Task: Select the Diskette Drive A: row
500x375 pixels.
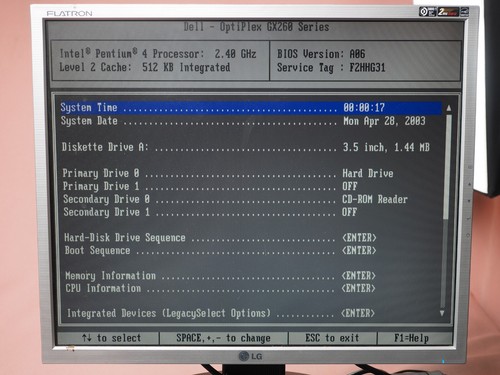Action: click(x=246, y=147)
